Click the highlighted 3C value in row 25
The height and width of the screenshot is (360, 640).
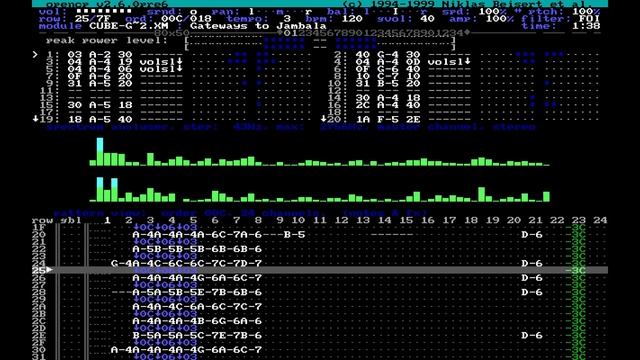pyautogui.click(x=578, y=270)
